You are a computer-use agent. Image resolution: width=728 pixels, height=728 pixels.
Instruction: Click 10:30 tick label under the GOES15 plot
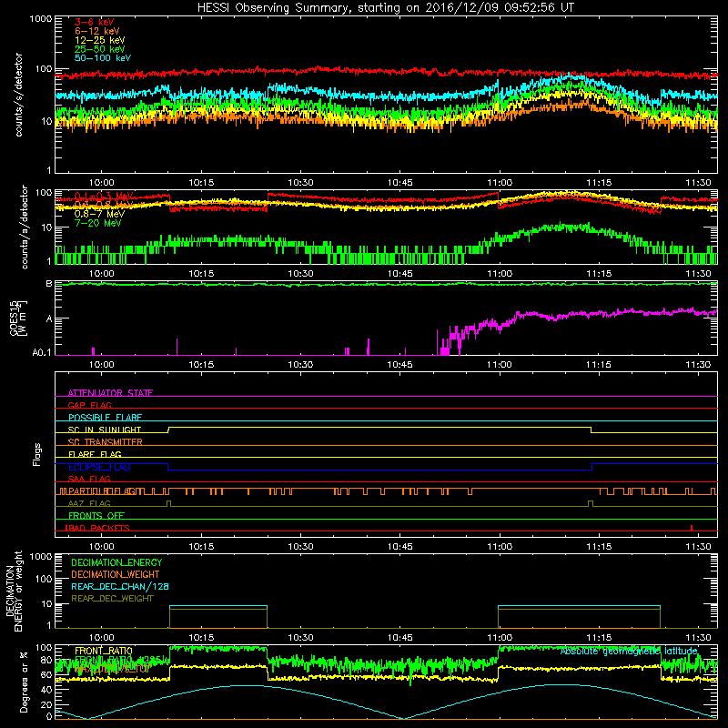300,365
